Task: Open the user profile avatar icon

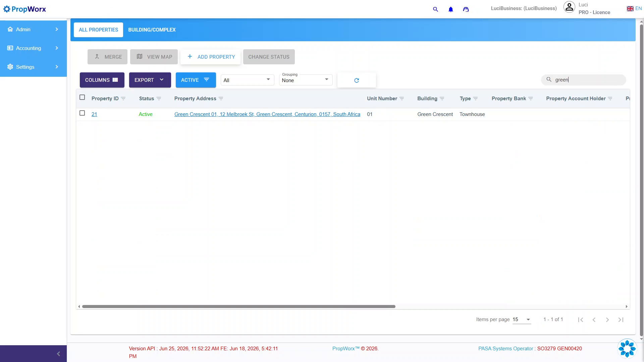Action: point(569,7)
